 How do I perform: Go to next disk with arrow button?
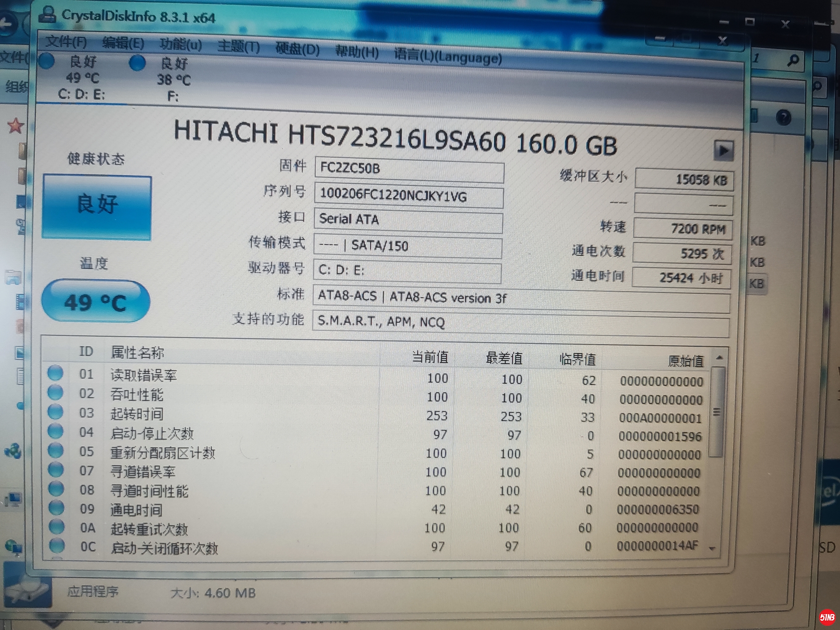(x=724, y=150)
